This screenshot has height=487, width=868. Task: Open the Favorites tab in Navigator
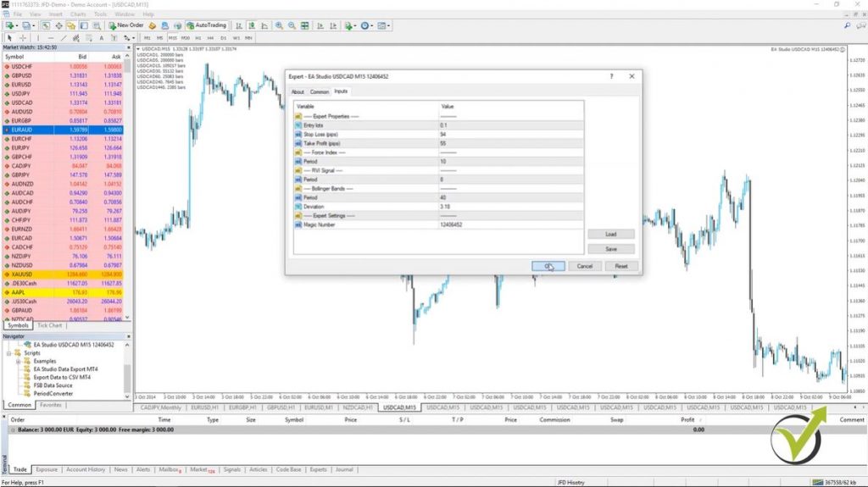click(50, 405)
